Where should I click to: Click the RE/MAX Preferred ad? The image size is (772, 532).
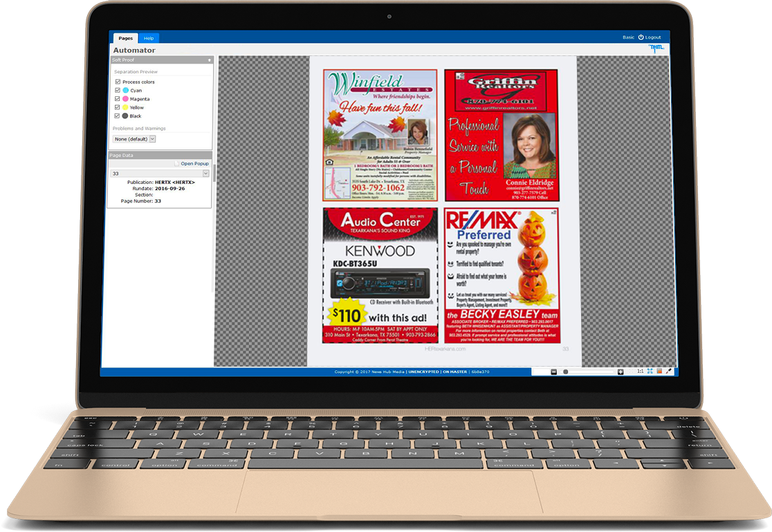click(x=502, y=275)
